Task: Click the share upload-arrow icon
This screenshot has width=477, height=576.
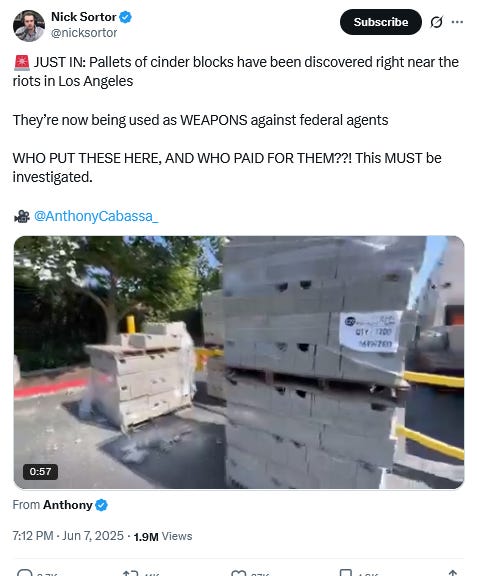Action: coord(453,573)
